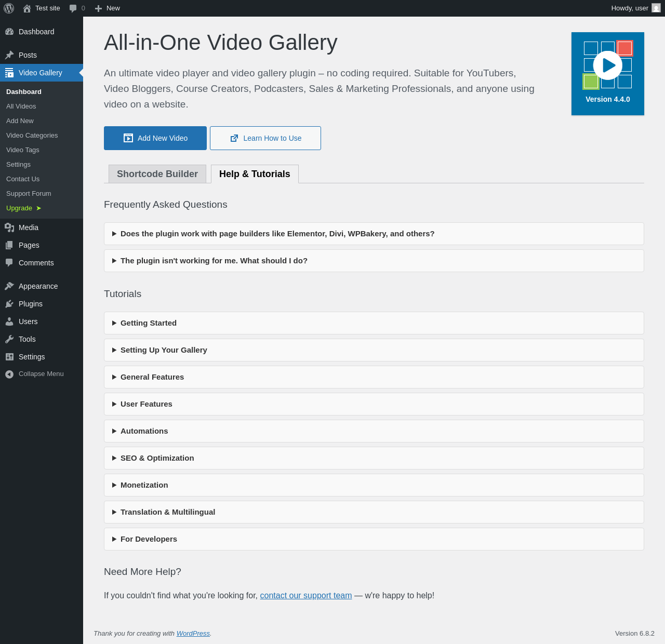This screenshot has height=644, width=665.
Task: Open All Videos submenu item
Action: click(x=42, y=106)
